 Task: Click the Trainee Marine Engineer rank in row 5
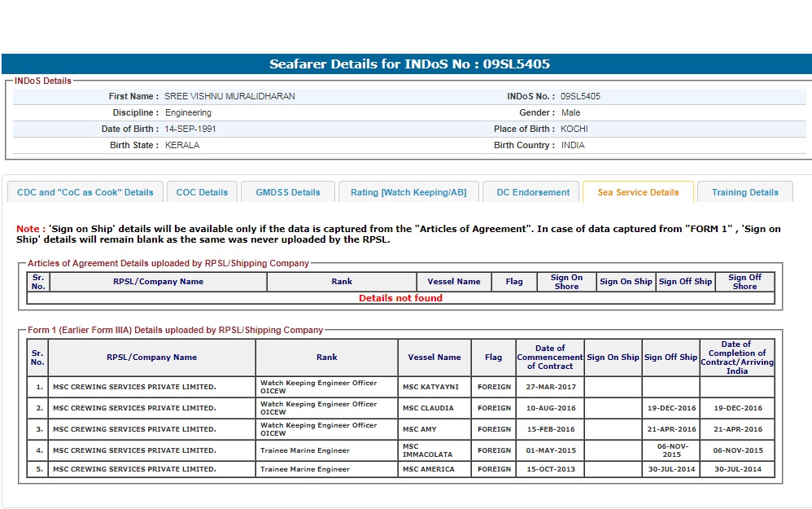(x=305, y=469)
